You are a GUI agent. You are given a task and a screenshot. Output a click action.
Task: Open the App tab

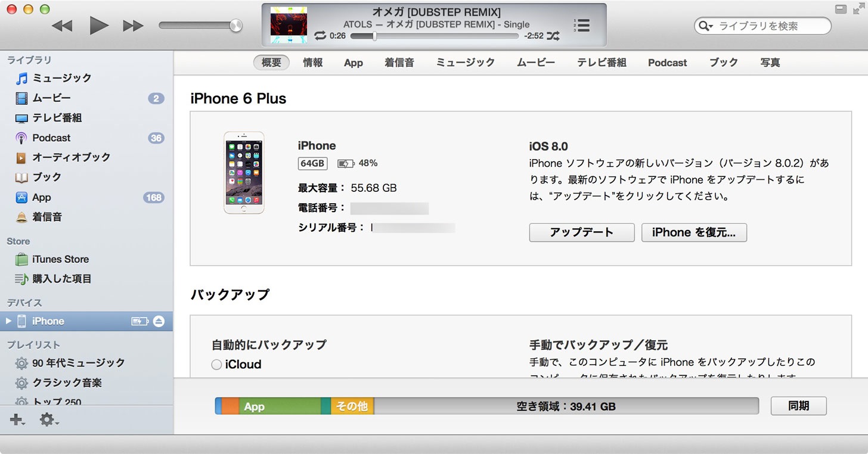tap(354, 63)
